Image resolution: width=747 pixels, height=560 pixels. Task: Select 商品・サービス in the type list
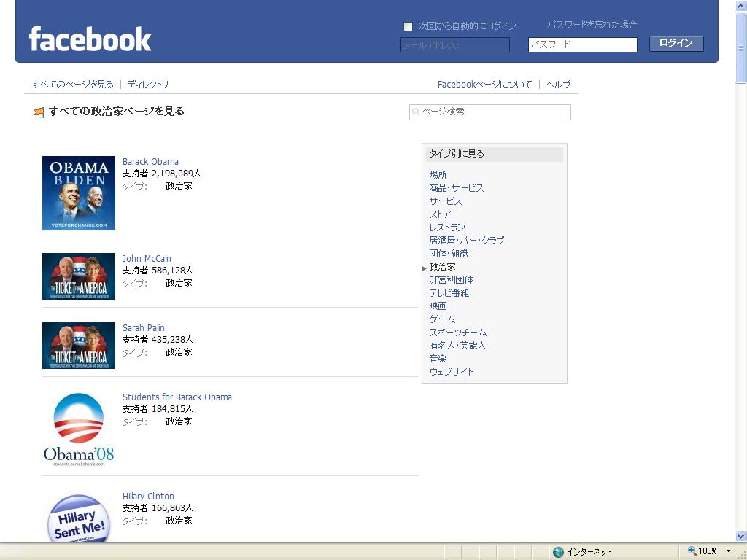457,188
